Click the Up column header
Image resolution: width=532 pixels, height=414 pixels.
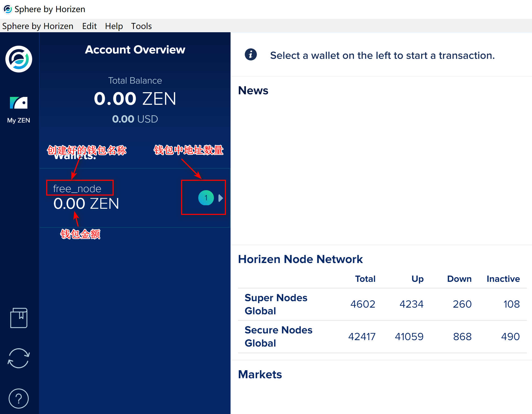click(418, 279)
